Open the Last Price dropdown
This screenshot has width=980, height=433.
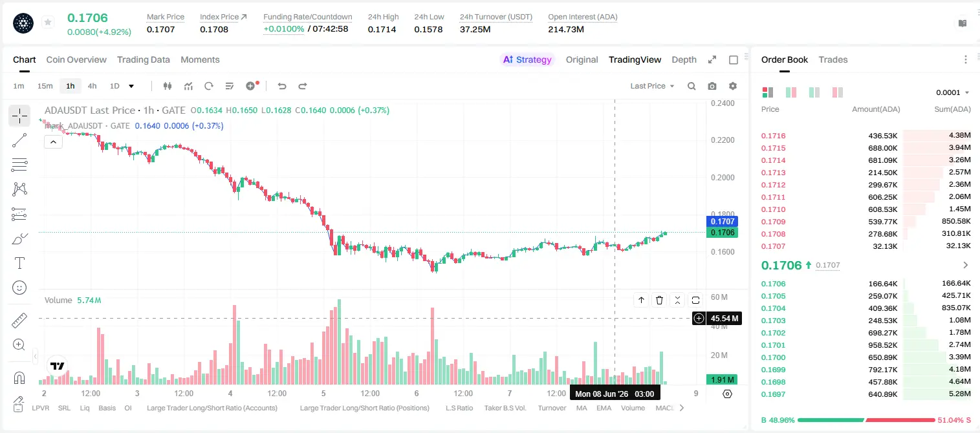point(652,86)
